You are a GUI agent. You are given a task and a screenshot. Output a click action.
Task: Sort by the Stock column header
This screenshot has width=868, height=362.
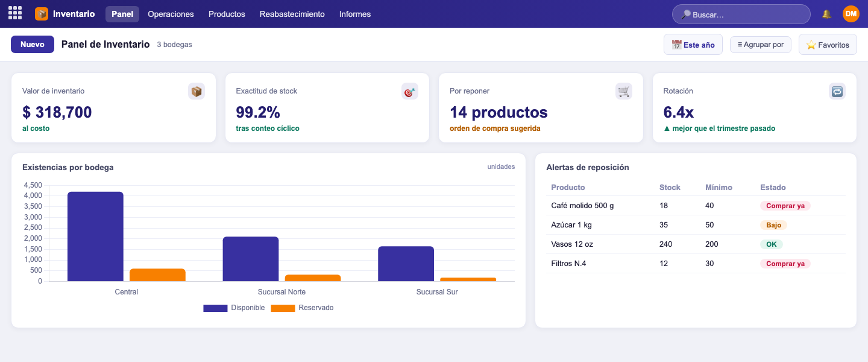(670, 188)
